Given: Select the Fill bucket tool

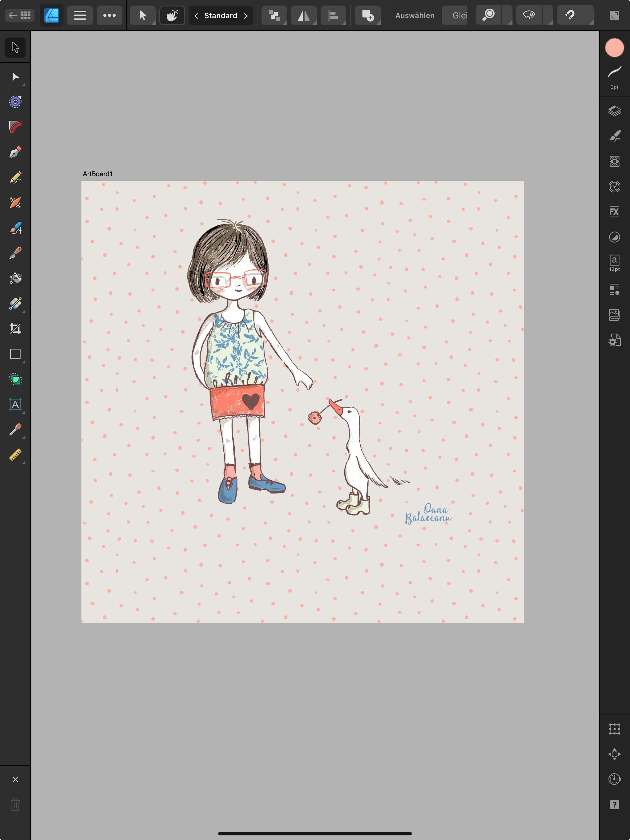Looking at the screenshot, I should (15, 278).
